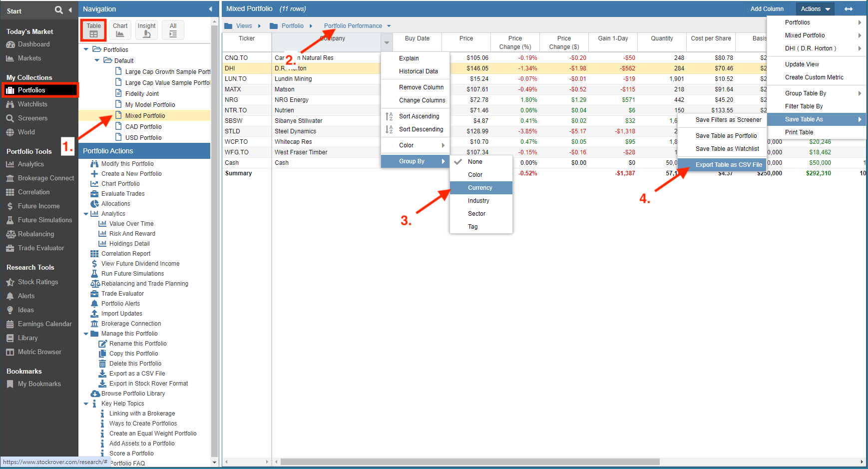Collapse the Analytics actions group

(86, 214)
